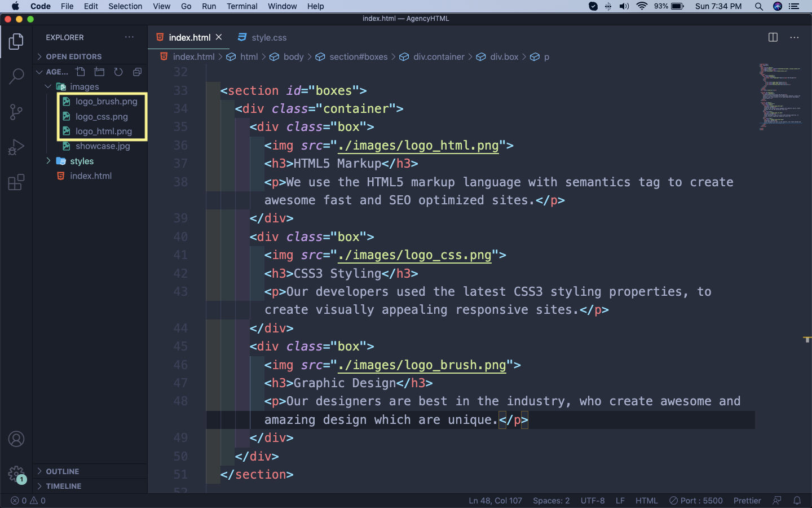Collapse all folders in explorer
812x508 pixels.
click(137, 72)
